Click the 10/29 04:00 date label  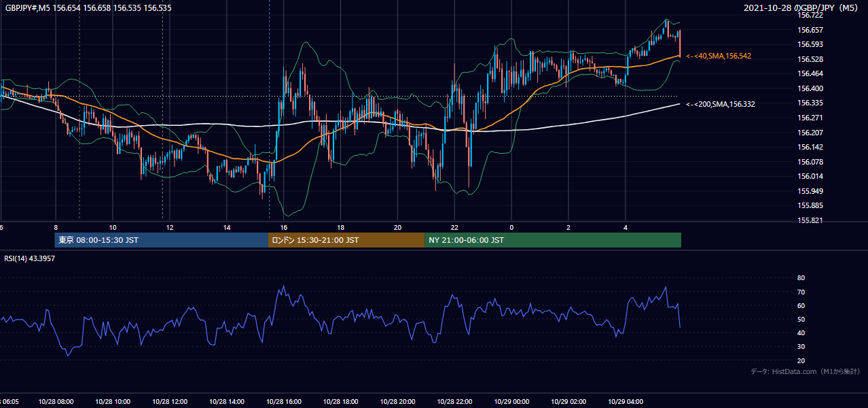tap(626, 402)
